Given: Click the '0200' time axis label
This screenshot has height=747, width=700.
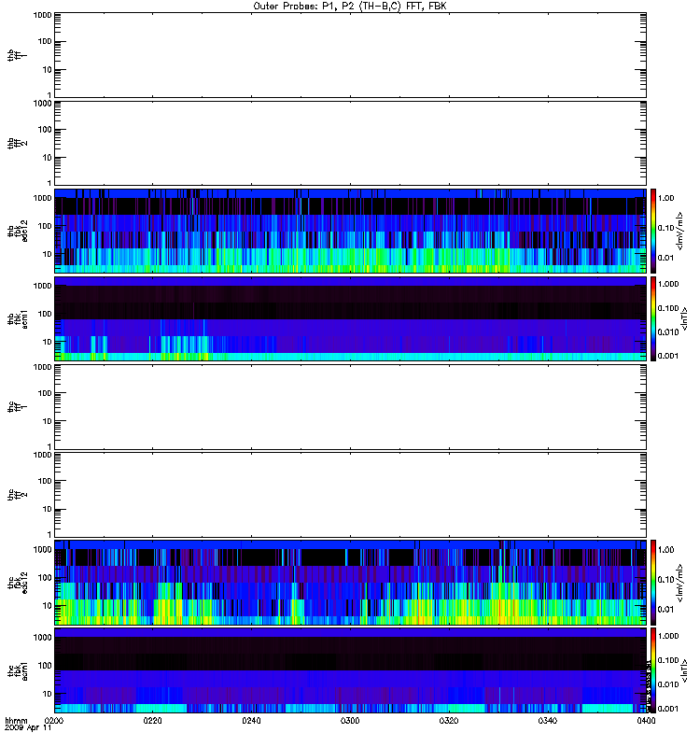Looking at the screenshot, I should click(x=54, y=721).
